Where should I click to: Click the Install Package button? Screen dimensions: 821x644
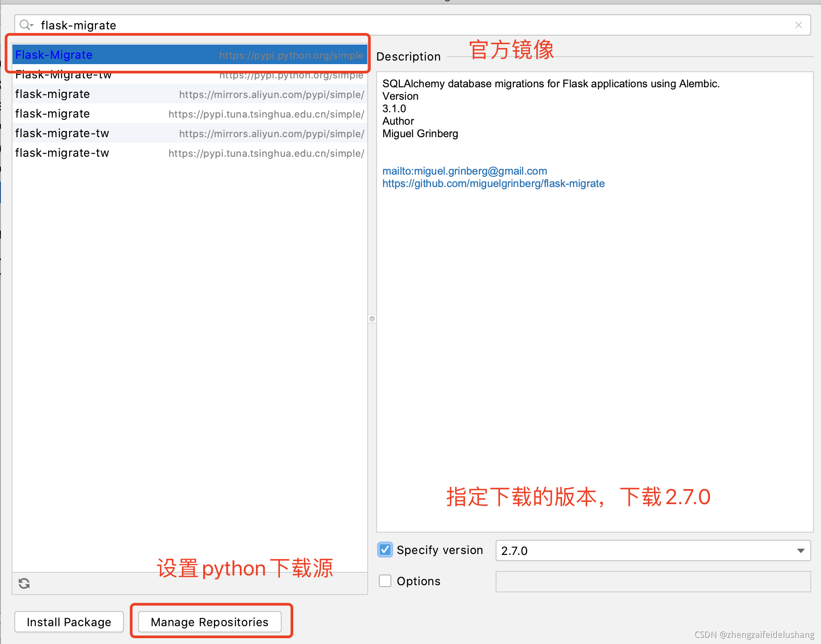(x=69, y=622)
